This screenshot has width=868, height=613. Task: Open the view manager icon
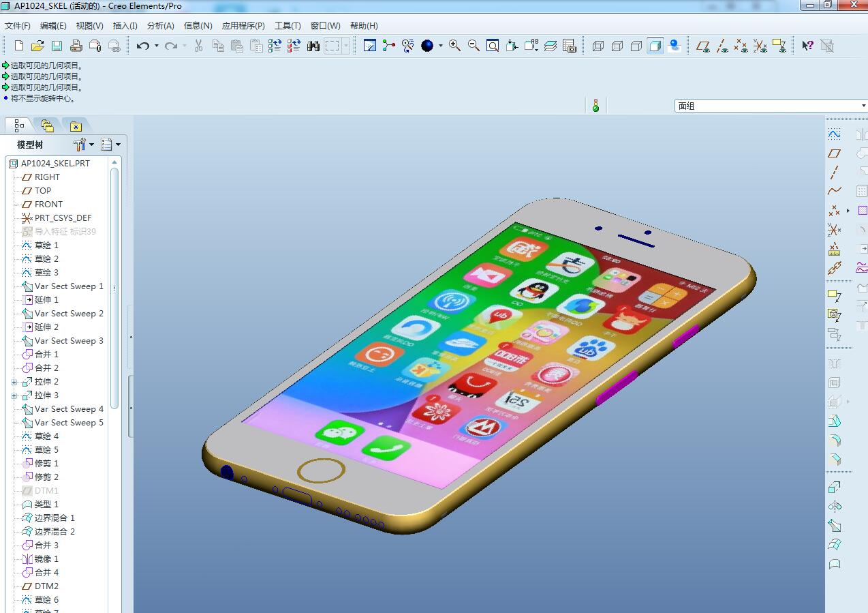coord(570,46)
